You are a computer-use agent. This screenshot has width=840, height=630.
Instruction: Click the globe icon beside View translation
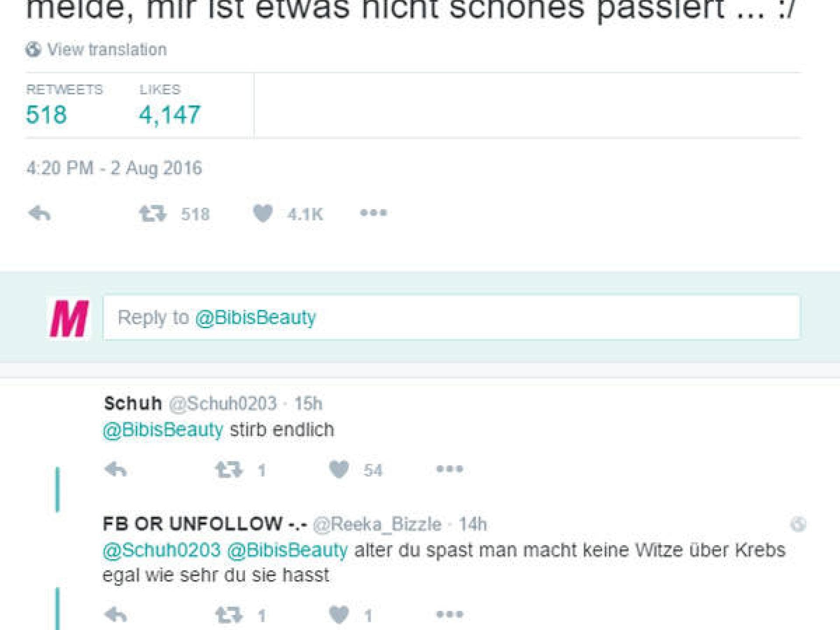33,49
